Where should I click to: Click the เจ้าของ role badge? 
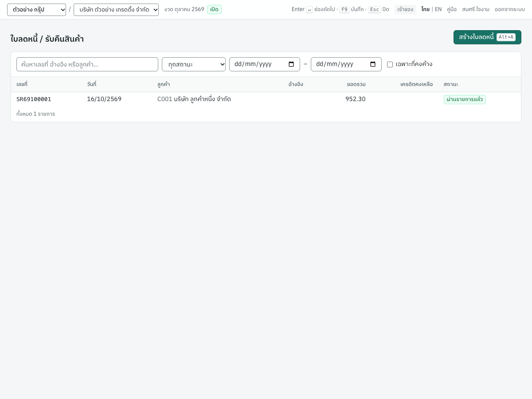click(405, 9)
